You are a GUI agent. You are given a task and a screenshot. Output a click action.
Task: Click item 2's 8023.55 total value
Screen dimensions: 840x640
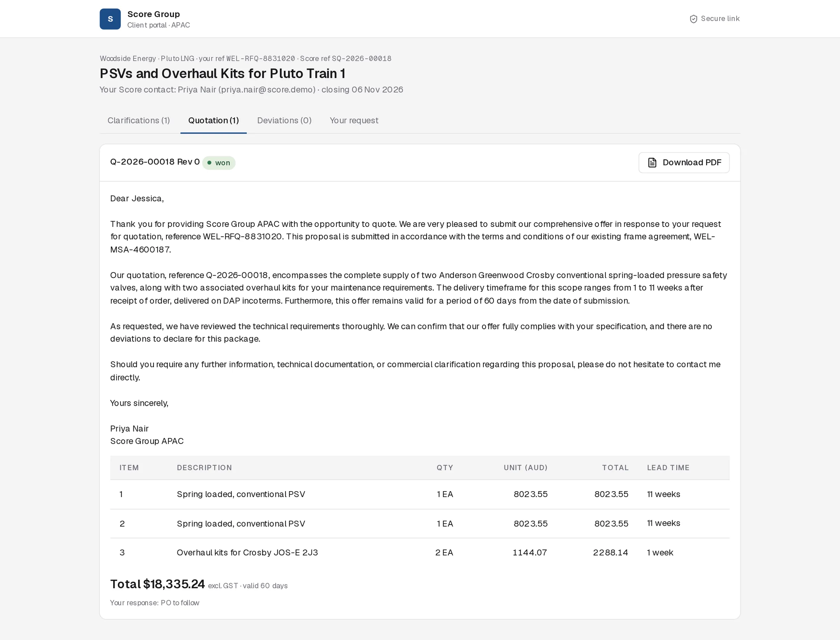[611, 524]
